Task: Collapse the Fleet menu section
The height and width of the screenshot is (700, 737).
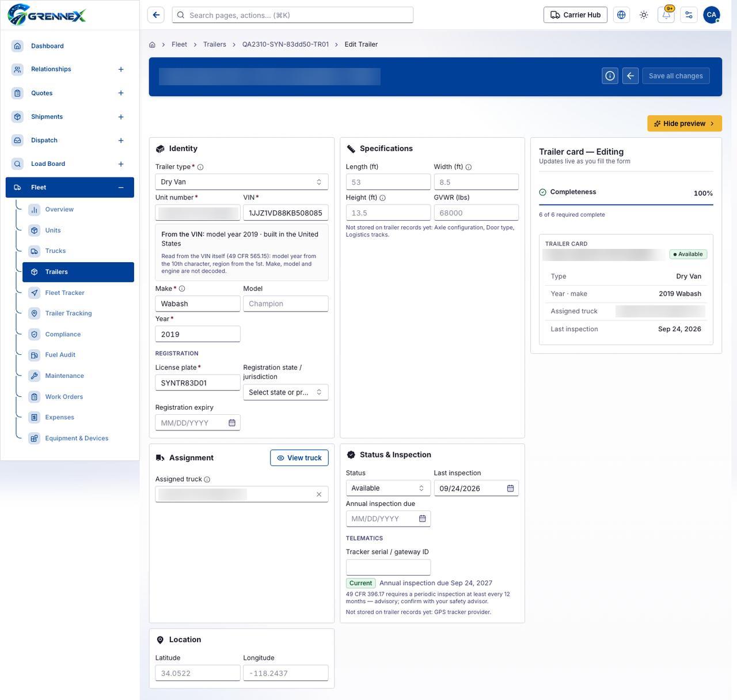Action: coord(121,187)
